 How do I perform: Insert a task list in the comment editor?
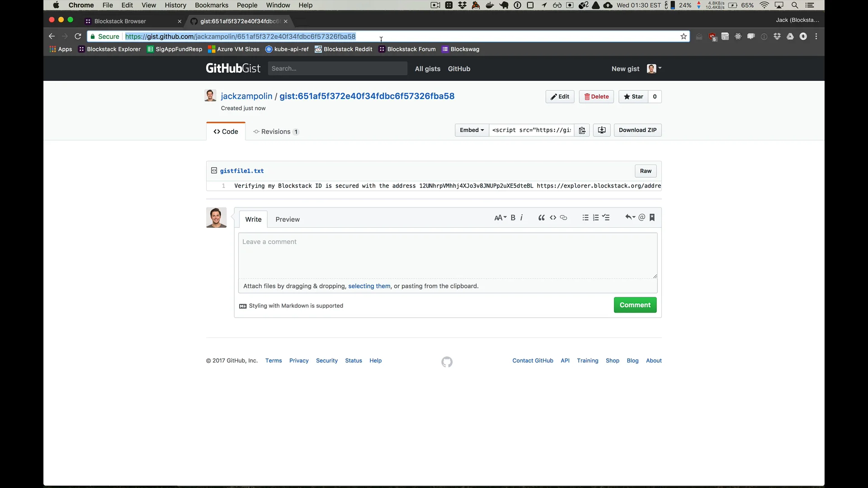(606, 217)
